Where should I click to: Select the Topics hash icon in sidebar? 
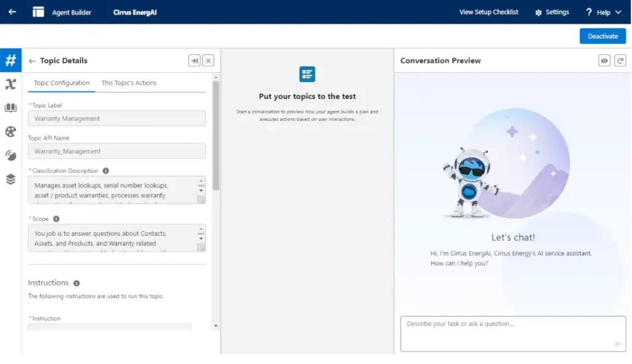[x=10, y=60]
